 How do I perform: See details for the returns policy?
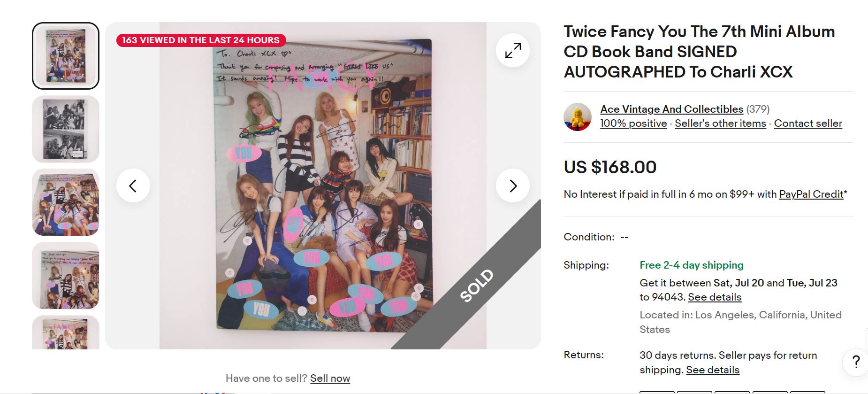point(713,370)
